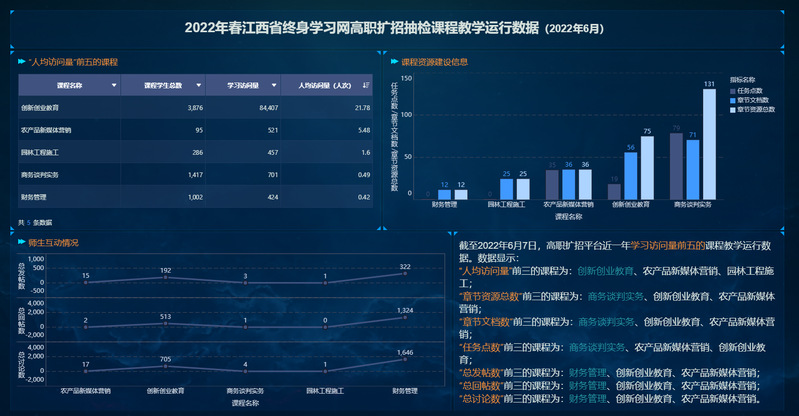Click highlighted 学习访问量前五的 text in summary
The height and width of the screenshot is (416, 799).
click(667, 246)
